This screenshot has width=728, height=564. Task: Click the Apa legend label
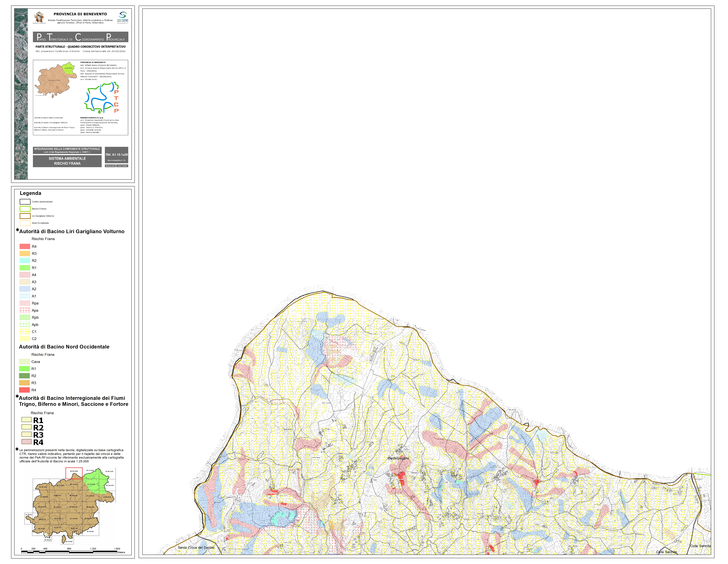[x=35, y=310]
